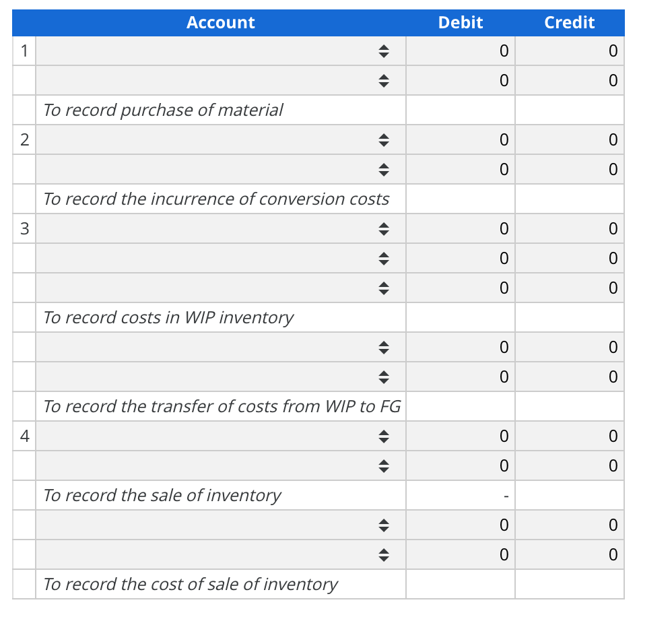Click the Account column header
Viewport: 672px width, 617px height.
pos(221,22)
